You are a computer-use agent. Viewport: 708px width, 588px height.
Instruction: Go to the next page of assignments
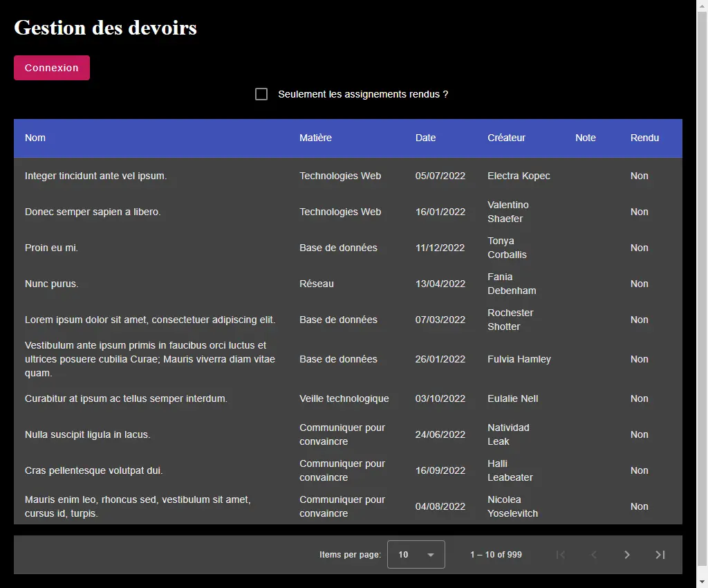click(626, 554)
